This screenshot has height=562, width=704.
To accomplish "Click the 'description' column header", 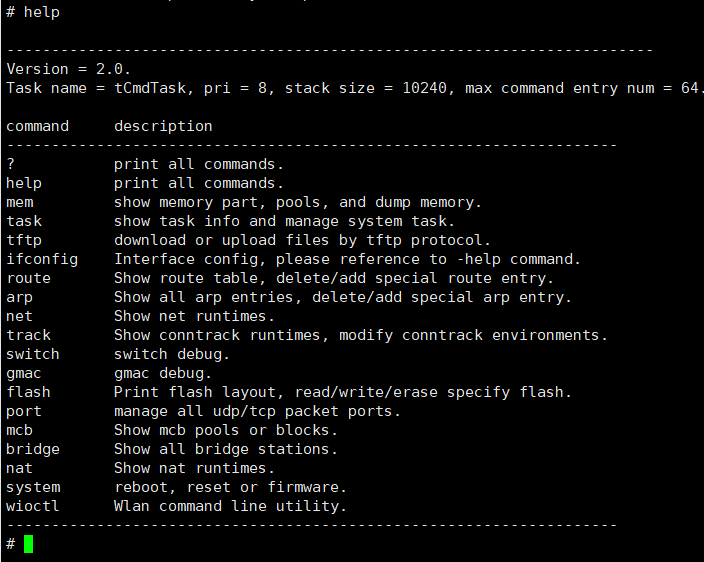I will (163, 126).
